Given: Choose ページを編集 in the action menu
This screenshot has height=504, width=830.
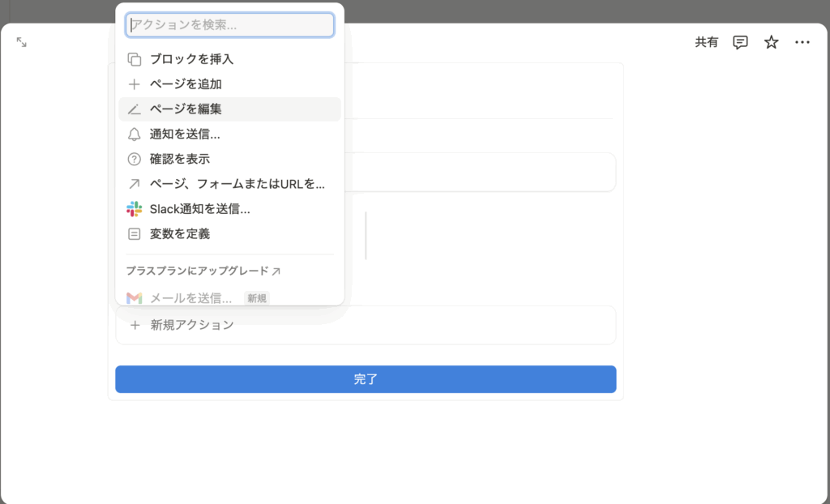Looking at the screenshot, I should pyautogui.click(x=186, y=109).
